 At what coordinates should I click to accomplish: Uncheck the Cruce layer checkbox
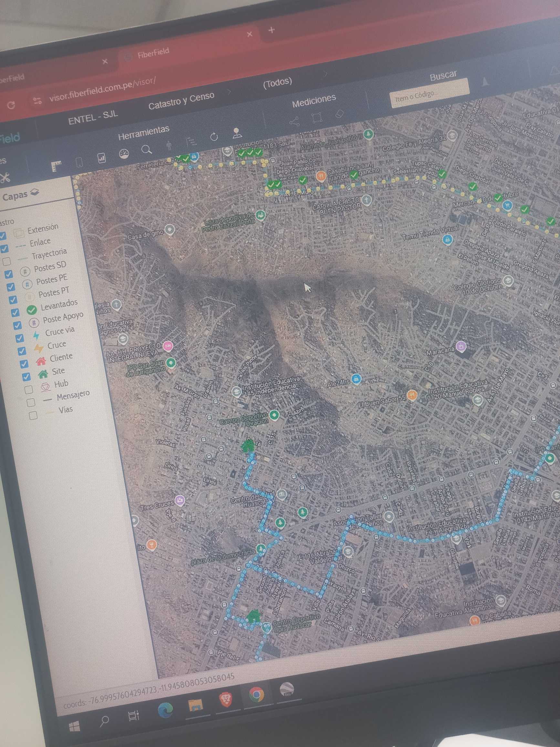click(22, 351)
